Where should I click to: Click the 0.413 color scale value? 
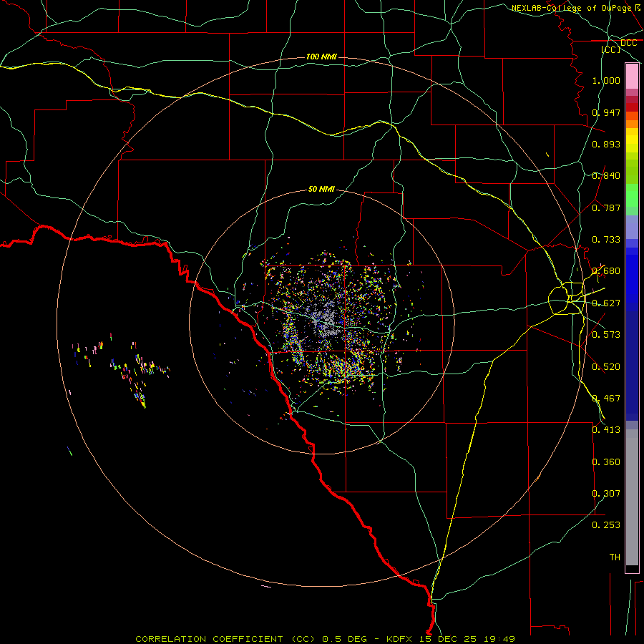click(606, 430)
